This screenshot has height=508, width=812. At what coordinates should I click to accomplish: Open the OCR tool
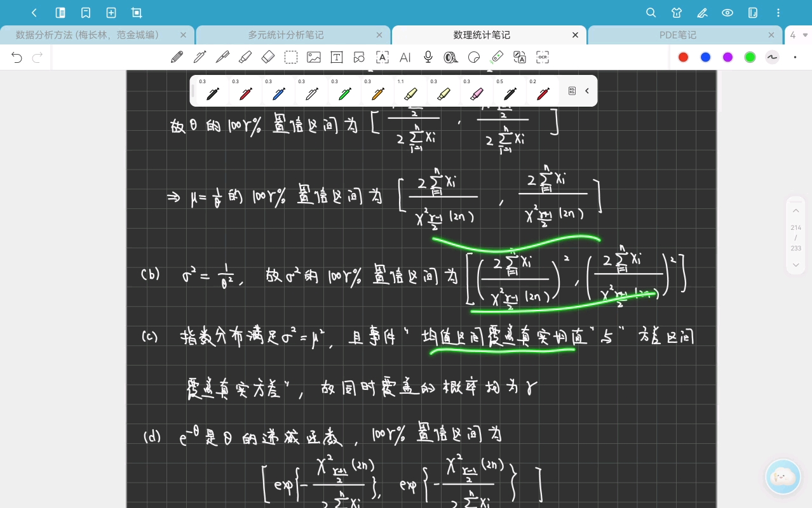tap(543, 57)
